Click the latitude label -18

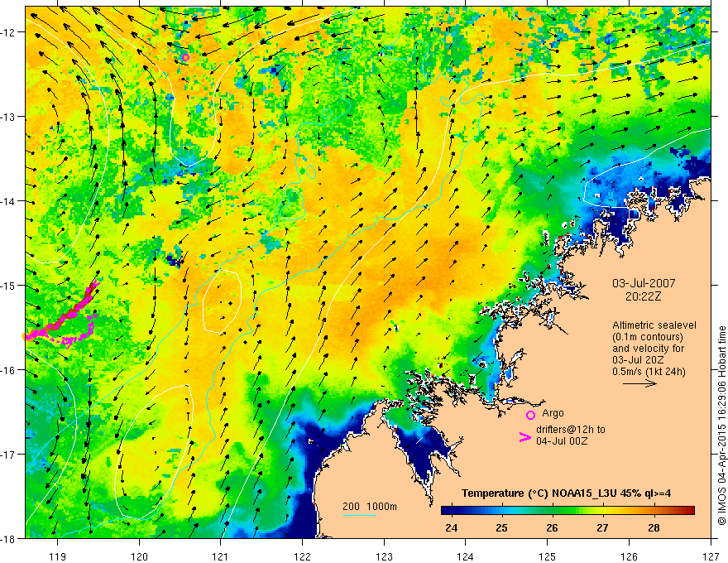pyautogui.click(x=8, y=538)
